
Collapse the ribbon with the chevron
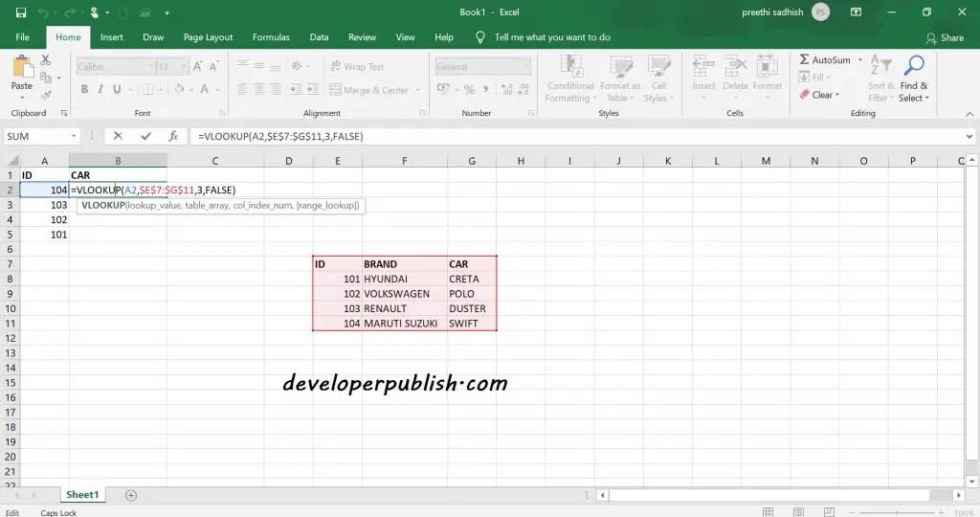coord(969,114)
